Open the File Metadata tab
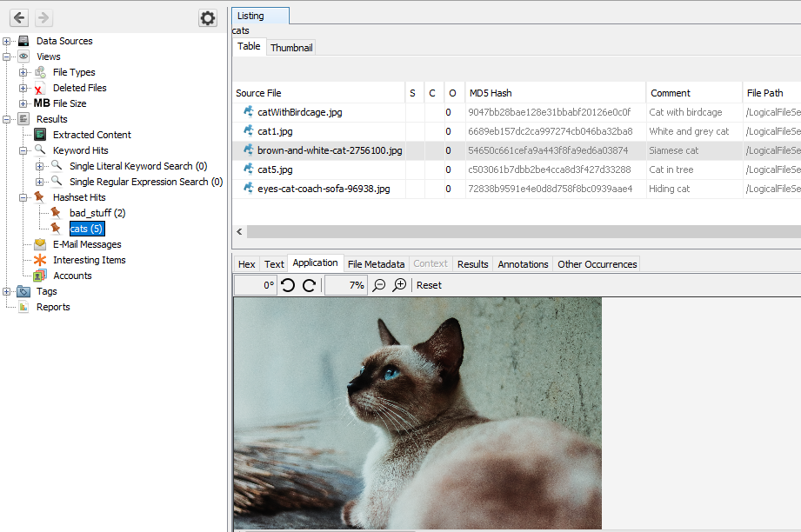Image resolution: width=801 pixels, height=532 pixels. 376,264
